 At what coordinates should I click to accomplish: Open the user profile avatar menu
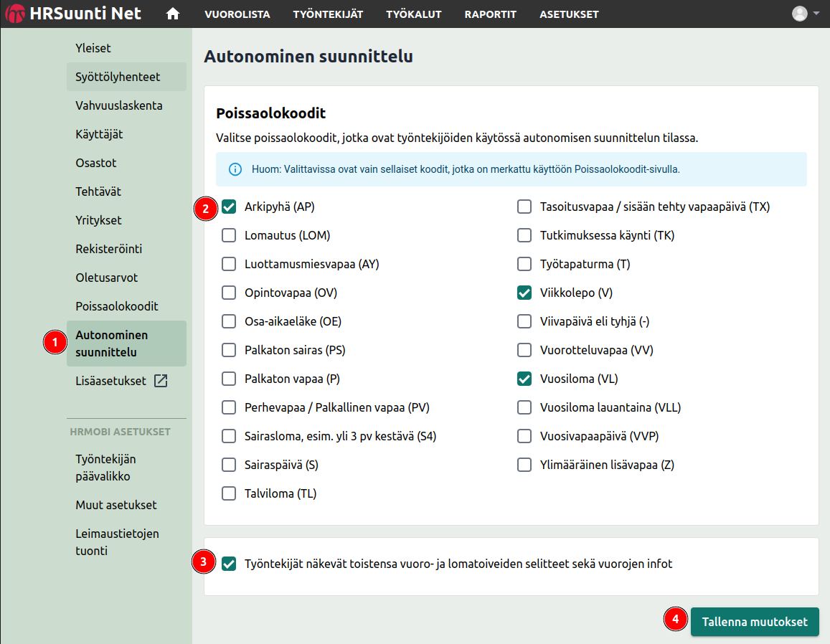coord(799,14)
